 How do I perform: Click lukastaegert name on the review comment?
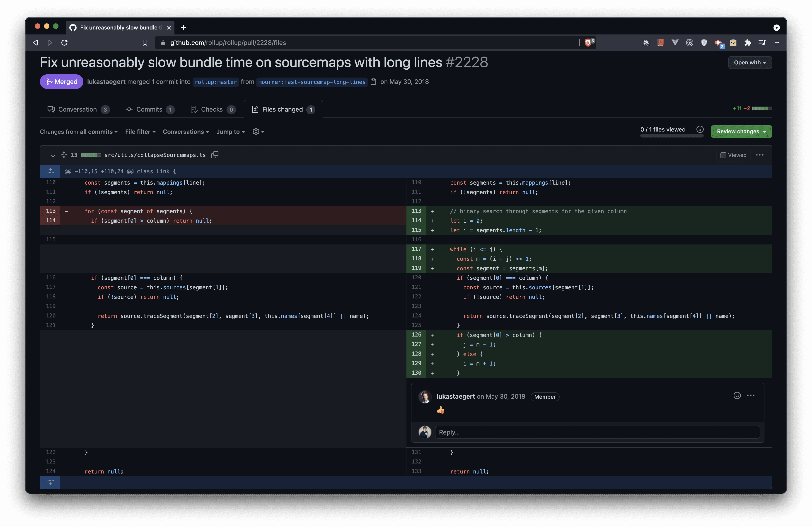tap(455, 396)
